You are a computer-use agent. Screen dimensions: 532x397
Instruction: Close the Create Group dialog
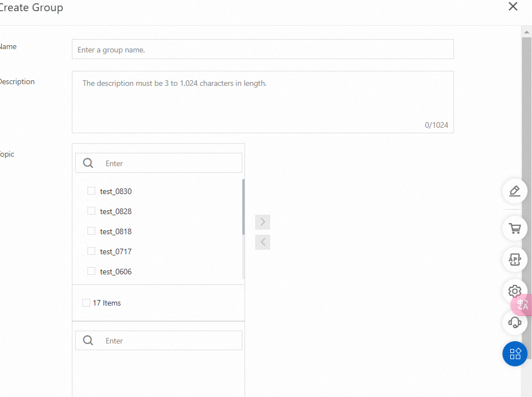pos(513,6)
